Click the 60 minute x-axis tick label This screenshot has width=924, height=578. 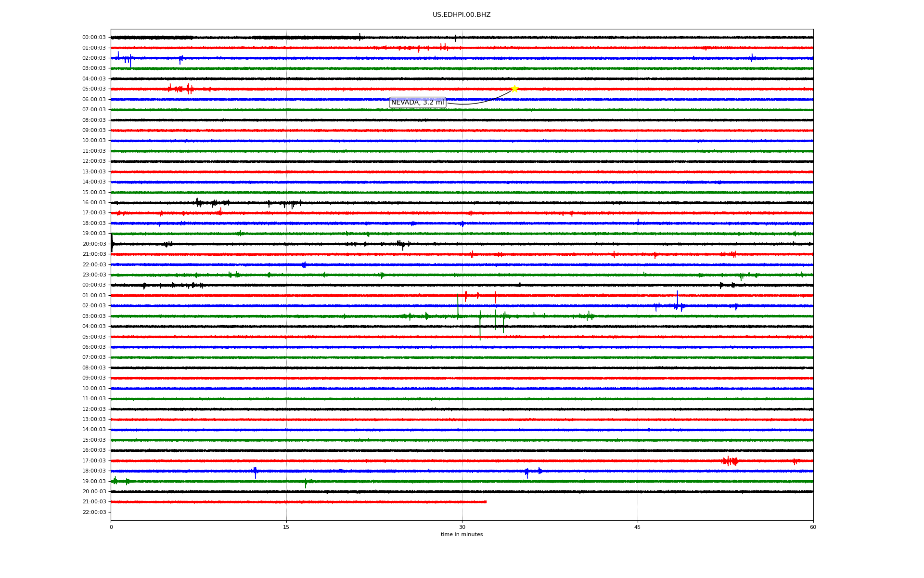pos(813,527)
